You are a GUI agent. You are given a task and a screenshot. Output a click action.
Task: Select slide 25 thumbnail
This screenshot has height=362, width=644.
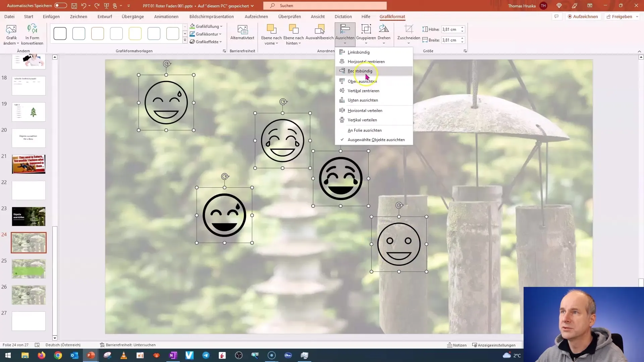tap(29, 268)
